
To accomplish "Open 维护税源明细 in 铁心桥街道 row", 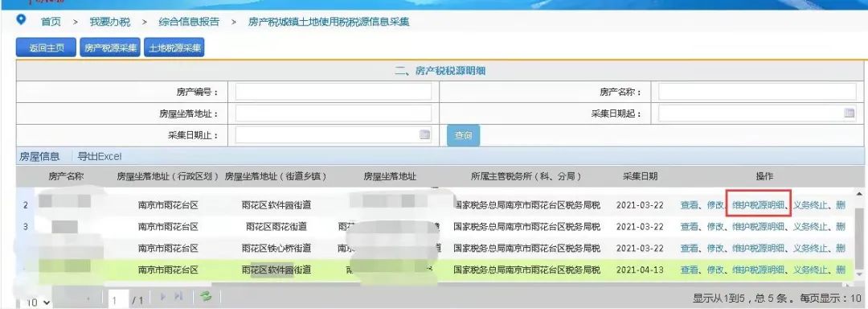I will click(759, 248).
